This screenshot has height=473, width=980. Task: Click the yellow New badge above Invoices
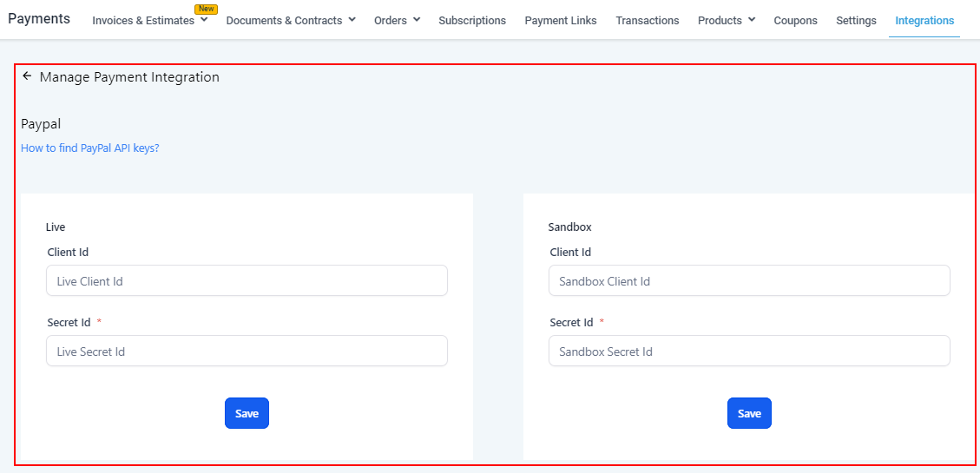click(x=206, y=9)
